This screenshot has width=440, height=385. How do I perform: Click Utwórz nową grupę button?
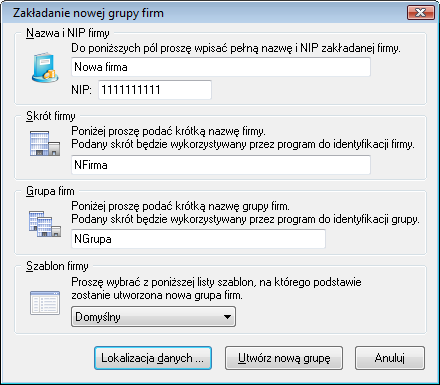point(284,358)
